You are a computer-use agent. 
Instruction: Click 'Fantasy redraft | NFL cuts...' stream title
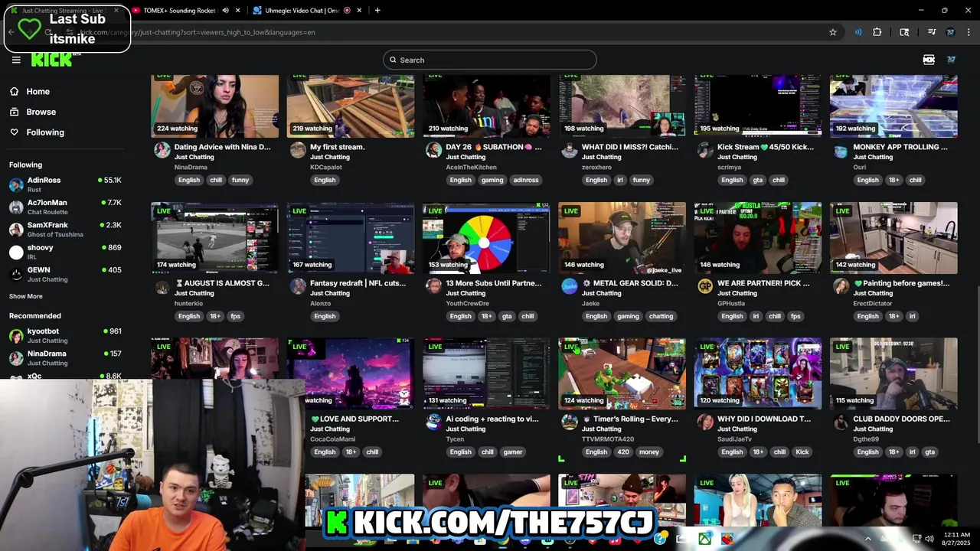(358, 283)
